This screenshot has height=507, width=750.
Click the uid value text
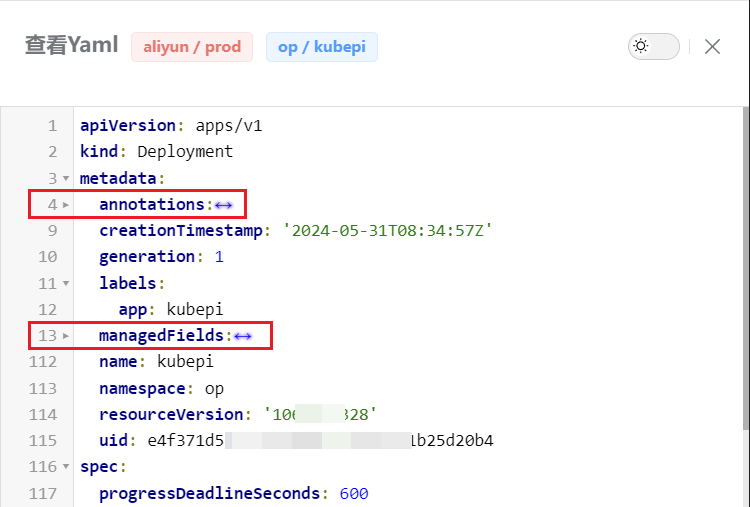pyautogui.click(x=320, y=441)
